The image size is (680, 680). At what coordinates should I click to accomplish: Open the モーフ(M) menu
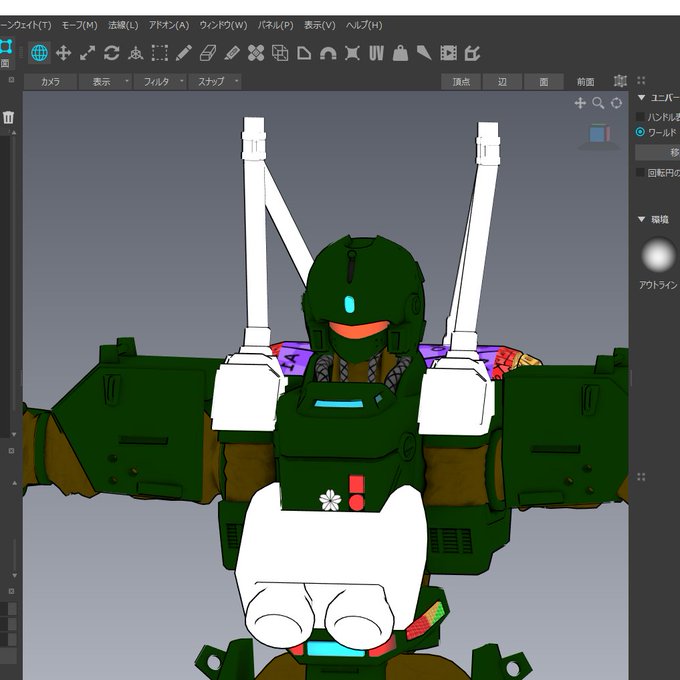coord(80,25)
